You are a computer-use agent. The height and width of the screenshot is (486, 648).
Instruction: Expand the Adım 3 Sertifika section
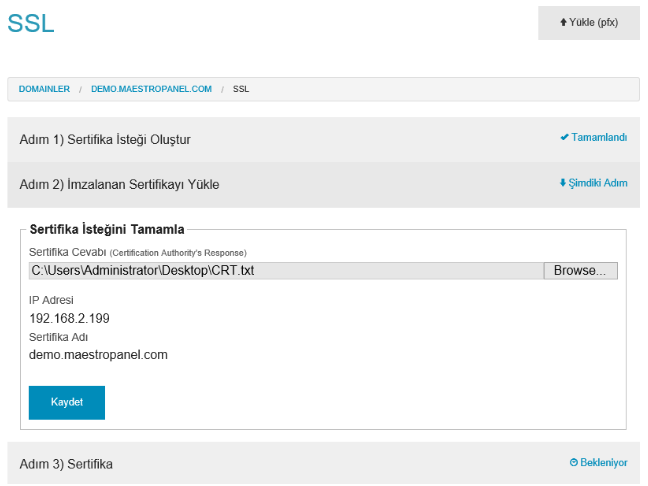coord(324,463)
